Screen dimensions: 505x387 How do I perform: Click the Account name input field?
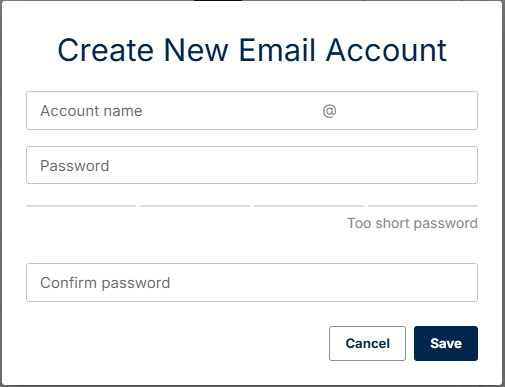pos(173,111)
